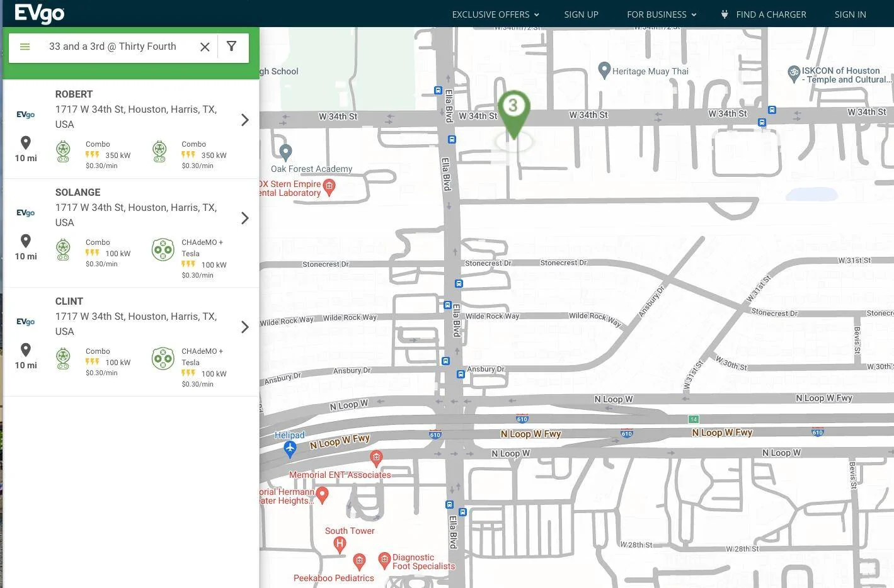The height and width of the screenshot is (588, 894).
Task: Click Combo connector icon for SOLANGE
Action: [63, 250]
